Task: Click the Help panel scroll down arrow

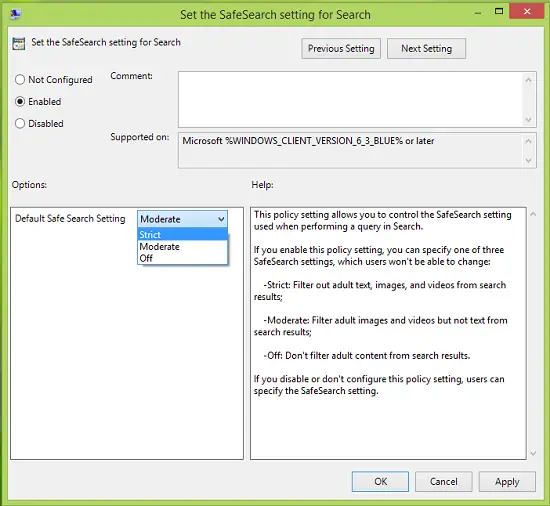Action: [533, 453]
